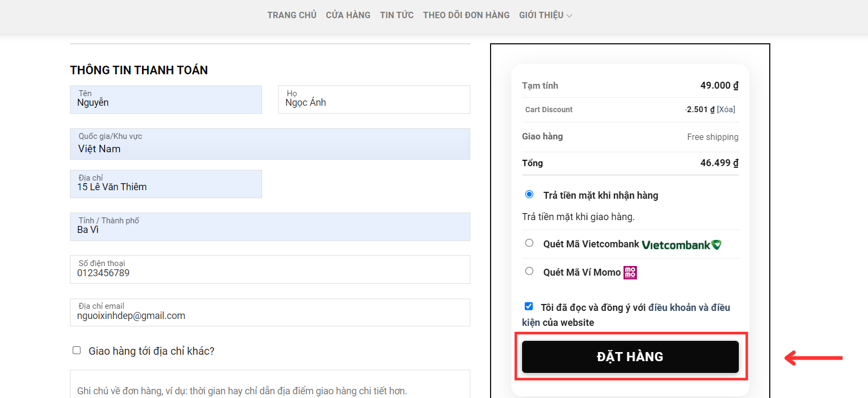Click the Tổng amount 46.499 ₫
The width and height of the screenshot is (868, 398).
coord(720,163)
